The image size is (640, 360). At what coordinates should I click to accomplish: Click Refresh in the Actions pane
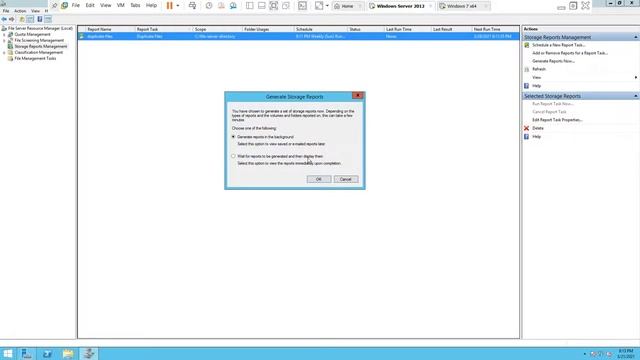(539, 69)
